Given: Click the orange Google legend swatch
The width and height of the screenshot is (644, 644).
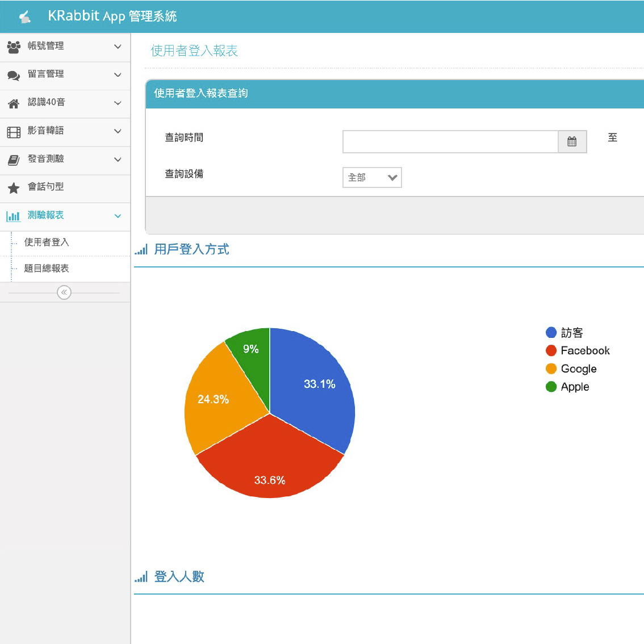Looking at the screenshot, I should tap(551, 369).
